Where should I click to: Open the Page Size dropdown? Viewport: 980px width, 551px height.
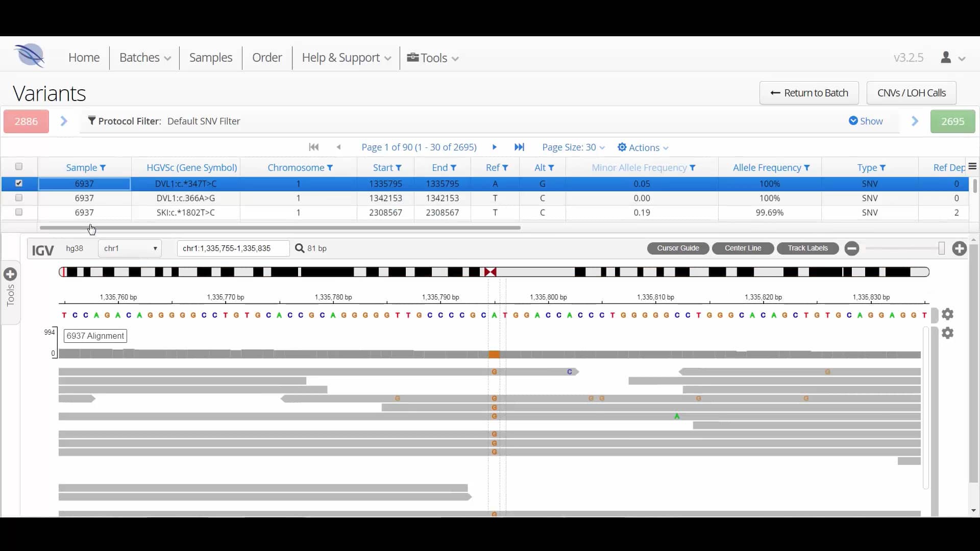573,147
